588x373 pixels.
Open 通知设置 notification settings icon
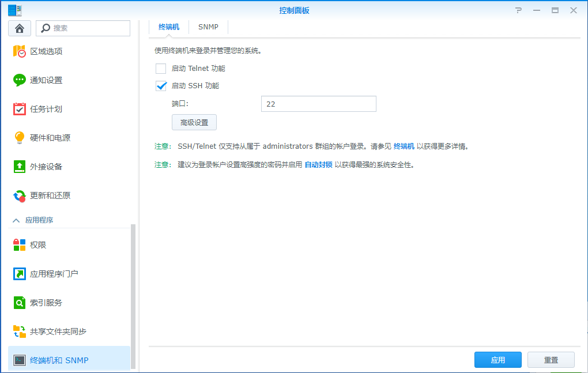(x=20, y=80)
